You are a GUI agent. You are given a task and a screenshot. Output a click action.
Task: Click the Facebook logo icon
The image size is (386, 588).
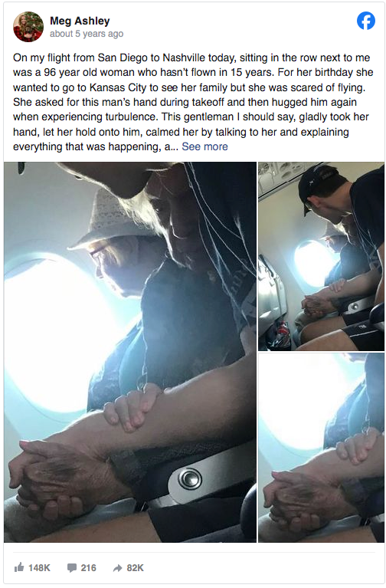tap(366, 21)
